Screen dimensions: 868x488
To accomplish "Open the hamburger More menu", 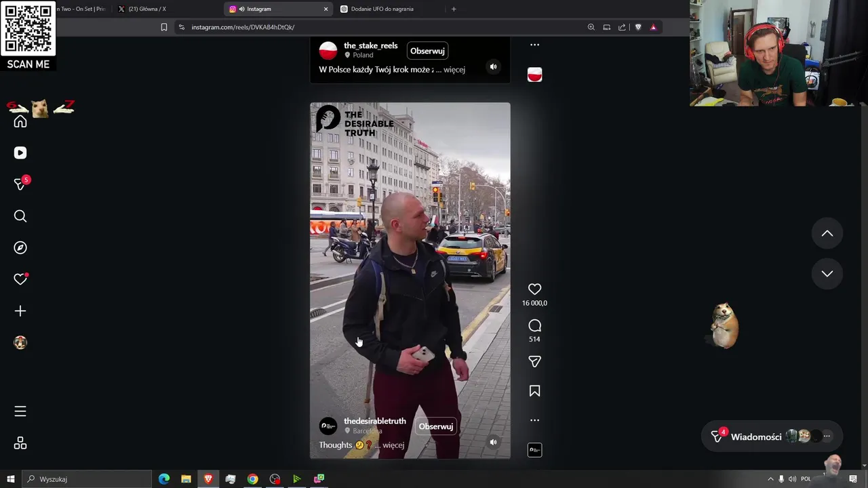I will coord(20,411).
